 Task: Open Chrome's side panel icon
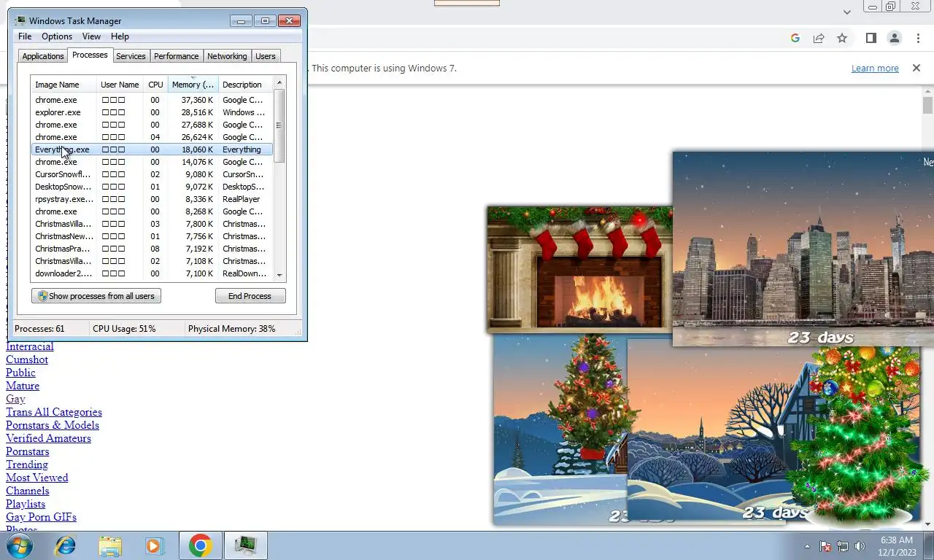(x=871, y=38)
